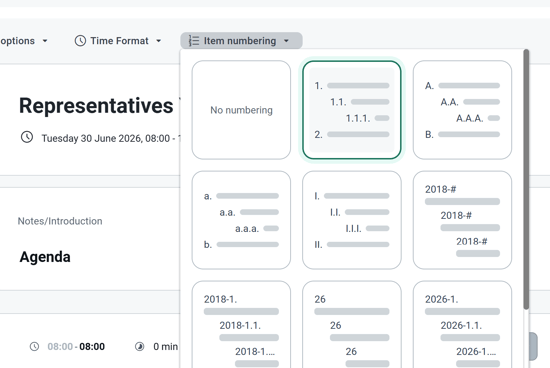Click the clock icon next to the meeting date

[27, 137]
